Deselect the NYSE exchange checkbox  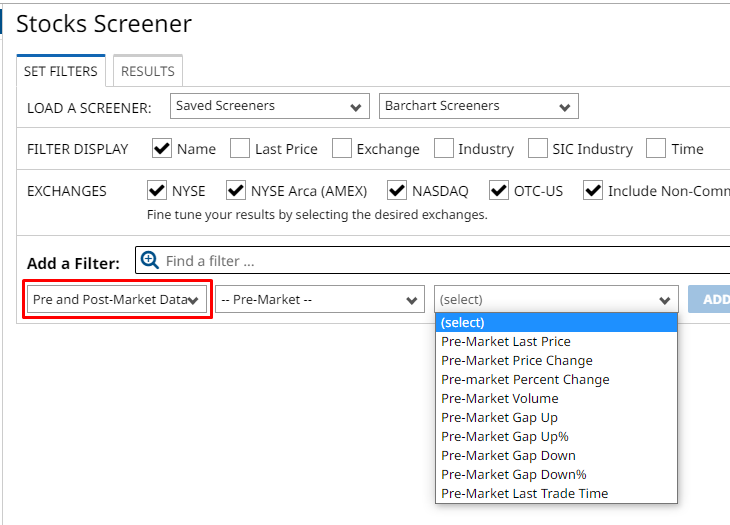[x=157, y=190]
